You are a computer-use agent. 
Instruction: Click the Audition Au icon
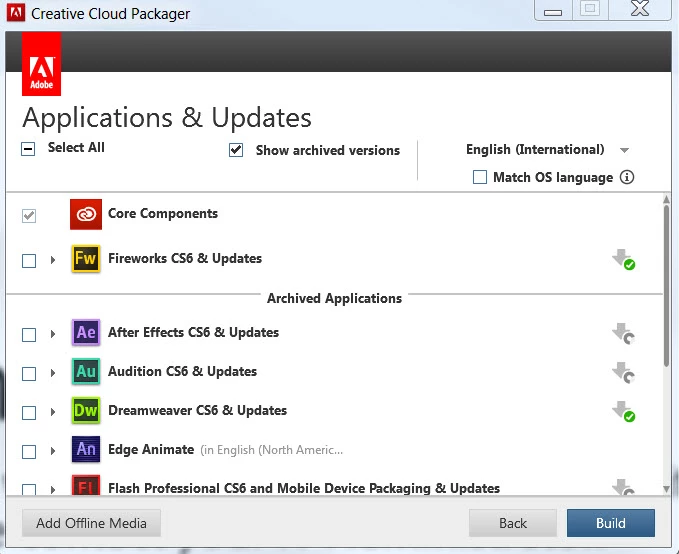click(86, 371)
